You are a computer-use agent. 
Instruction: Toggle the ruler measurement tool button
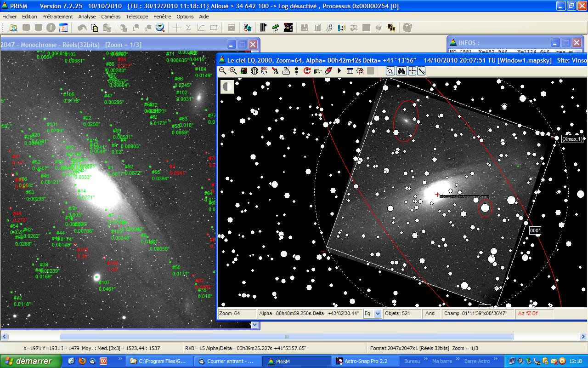coord(421,71)
